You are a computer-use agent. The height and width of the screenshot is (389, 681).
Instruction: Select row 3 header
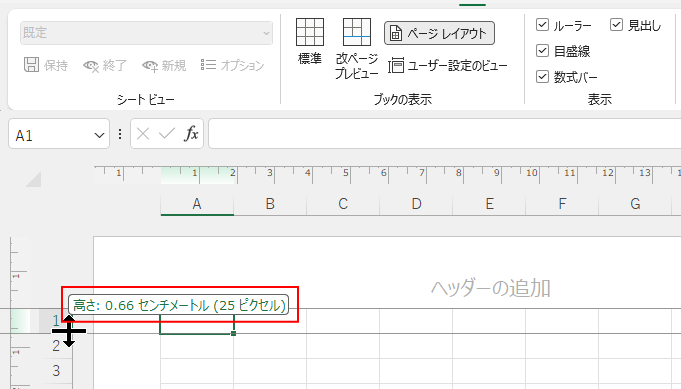click(56, 371)
